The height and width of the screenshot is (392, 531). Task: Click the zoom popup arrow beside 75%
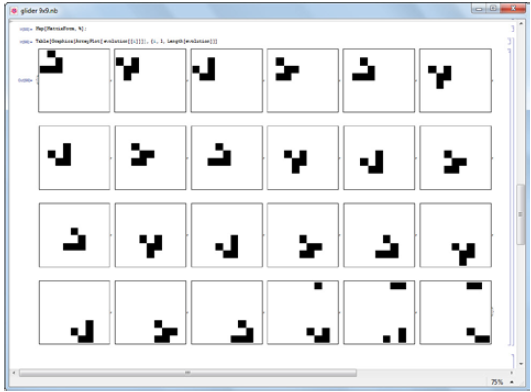(x=511, y=382)
